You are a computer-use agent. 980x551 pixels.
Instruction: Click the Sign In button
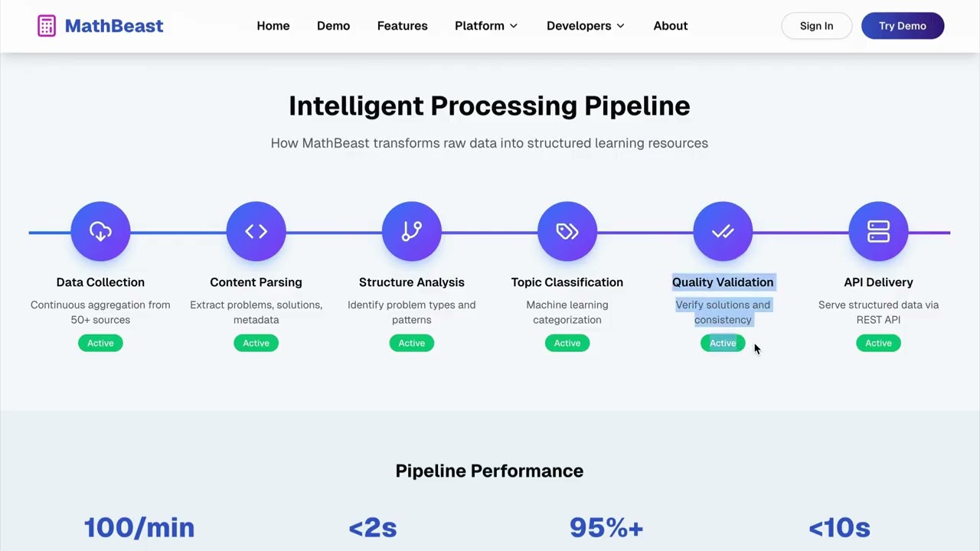click(817, 26)
